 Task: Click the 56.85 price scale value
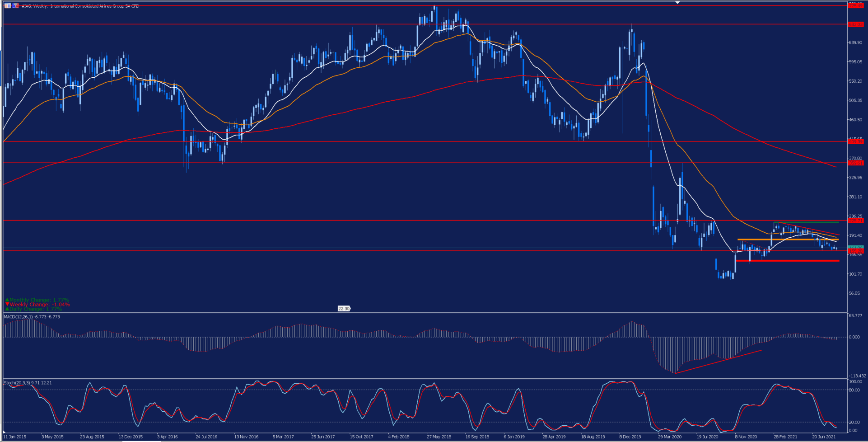[x=855, y=293]
